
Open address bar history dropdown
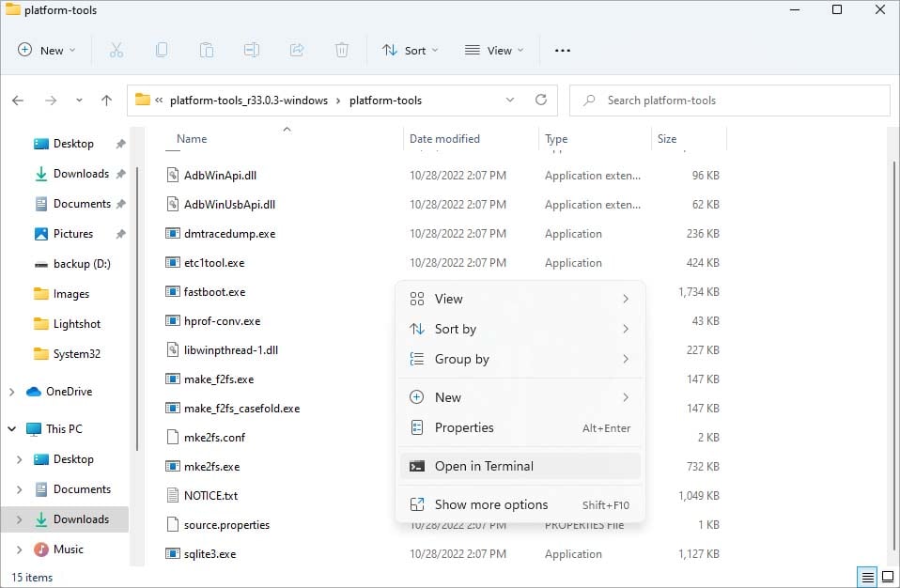pyautogui.click(x=510, y=100)
